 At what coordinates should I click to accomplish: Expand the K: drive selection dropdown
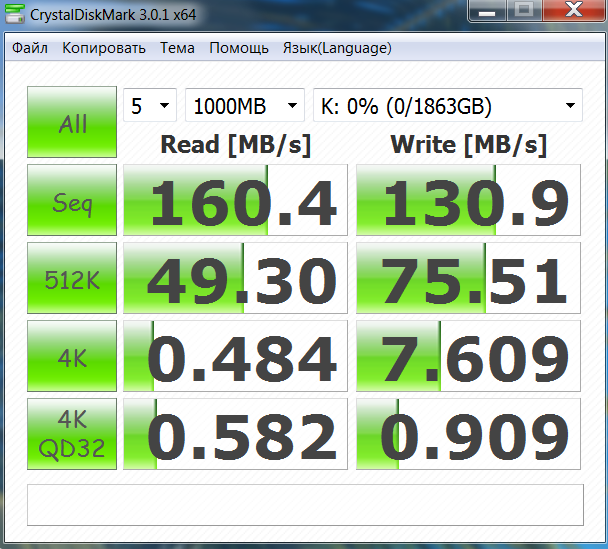448,105
